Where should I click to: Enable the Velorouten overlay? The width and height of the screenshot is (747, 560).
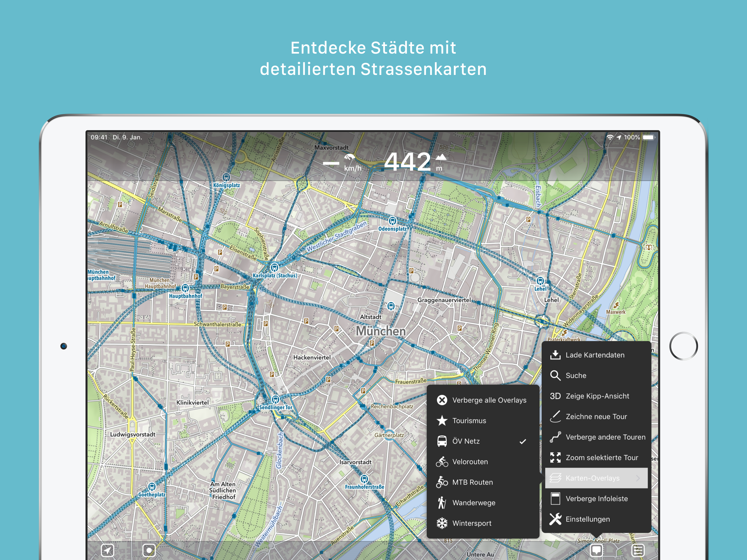pos(470,462)
